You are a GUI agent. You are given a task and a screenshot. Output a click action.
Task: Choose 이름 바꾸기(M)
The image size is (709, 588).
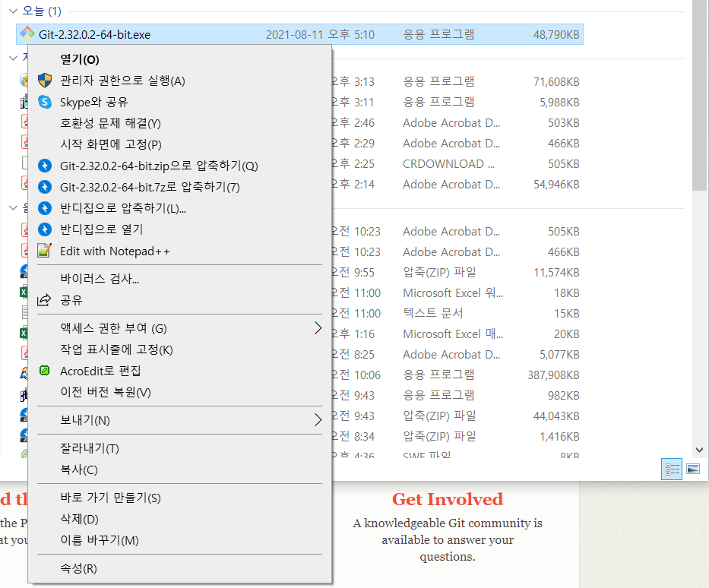(179, 540)
